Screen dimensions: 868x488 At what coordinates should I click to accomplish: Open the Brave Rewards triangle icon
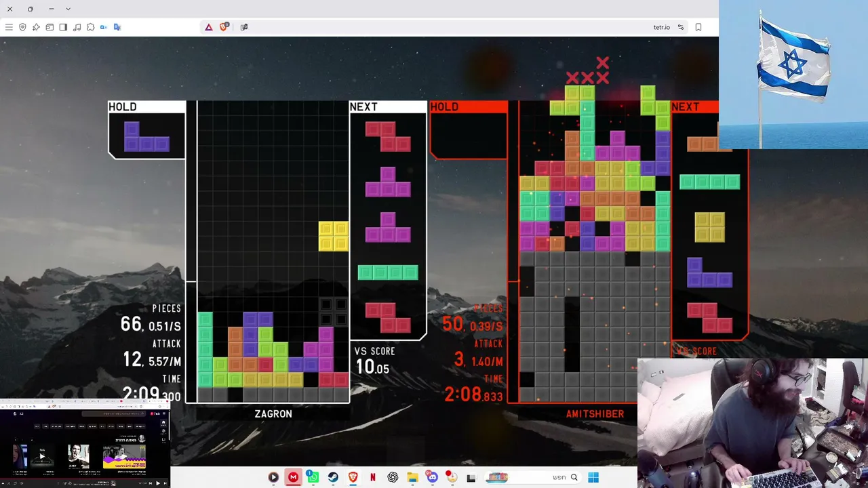[209, 27]
